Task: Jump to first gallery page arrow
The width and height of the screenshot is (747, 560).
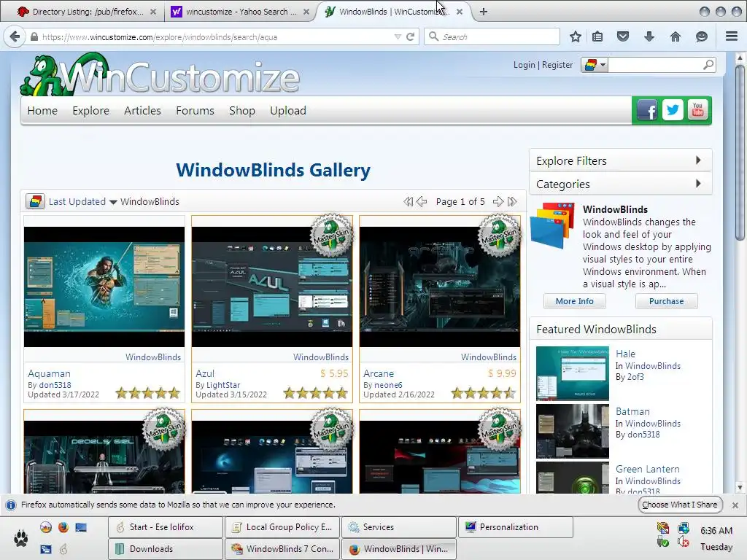Action: tap(409, 201)
